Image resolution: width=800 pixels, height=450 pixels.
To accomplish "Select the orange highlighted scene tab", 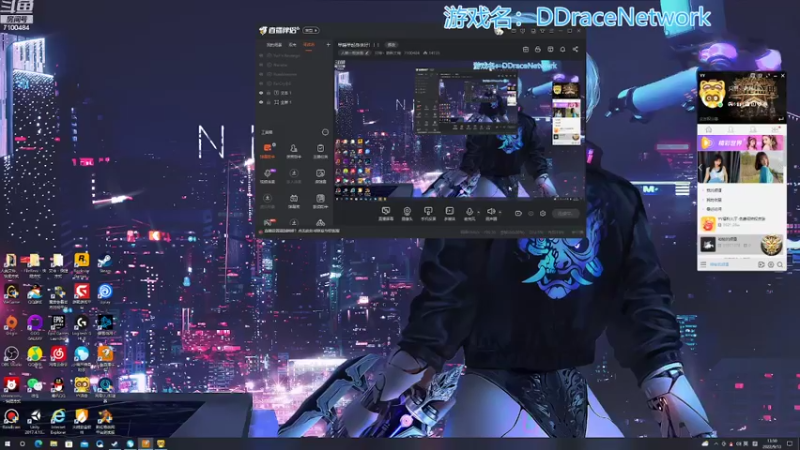I will 309,44.
